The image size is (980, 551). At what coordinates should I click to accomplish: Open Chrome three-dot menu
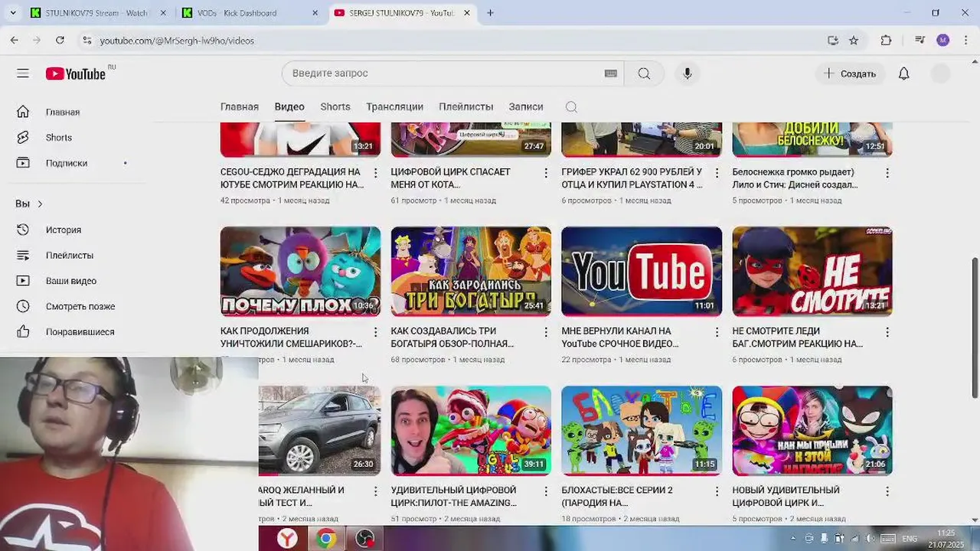[965, 41]
